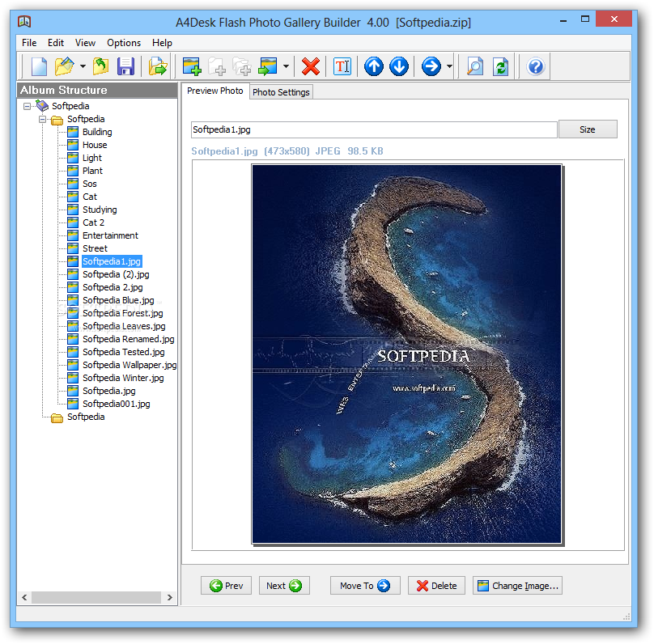This screenshot has height=644, width=654.
Task: Select Plant in the album tree
Action: (92, 171)
